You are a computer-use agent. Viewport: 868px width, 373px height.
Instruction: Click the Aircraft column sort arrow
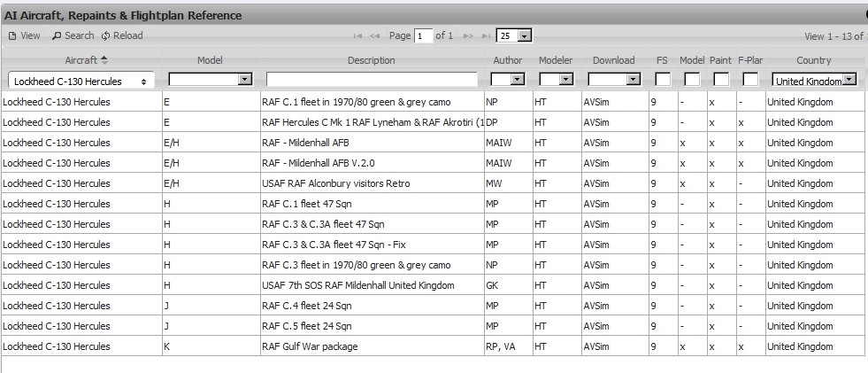pos(105,60)
